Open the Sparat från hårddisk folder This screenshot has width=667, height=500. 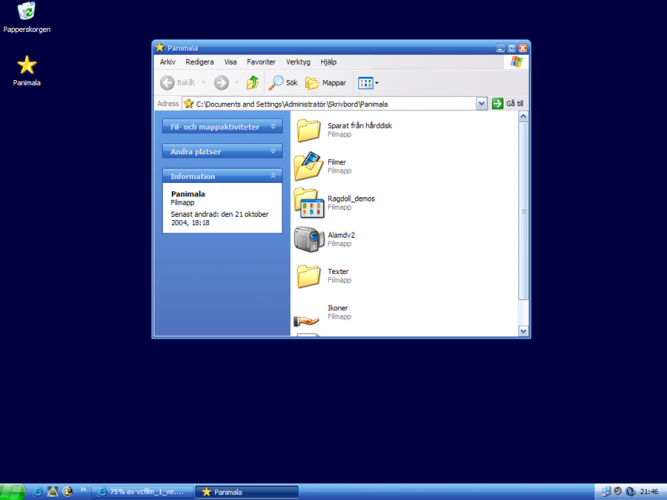tap(309, 129)
